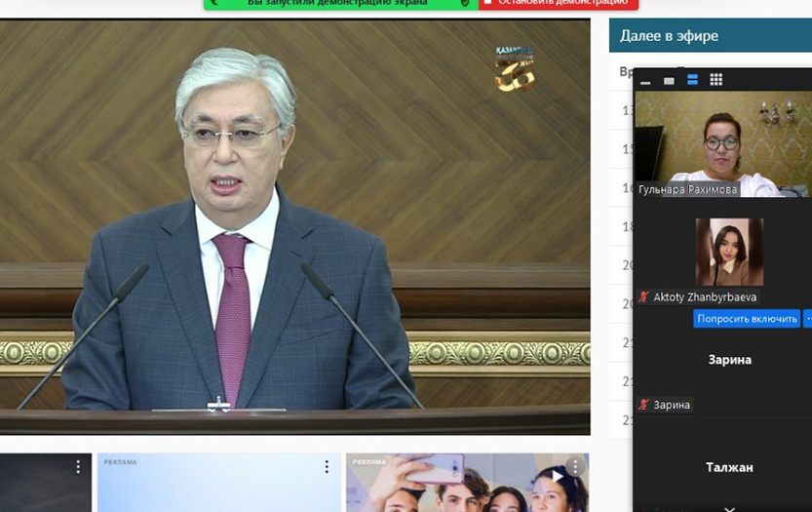Switch Zoom panel to grid gallery view

715,80
